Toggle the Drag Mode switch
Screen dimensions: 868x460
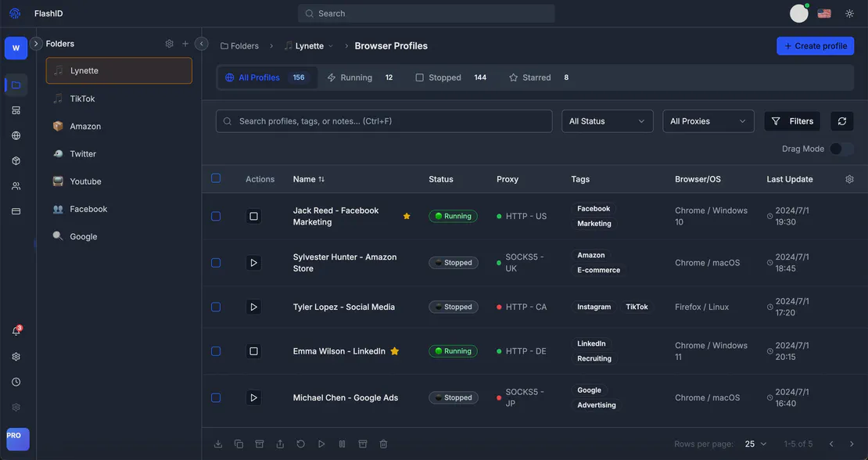coord(841,149)
